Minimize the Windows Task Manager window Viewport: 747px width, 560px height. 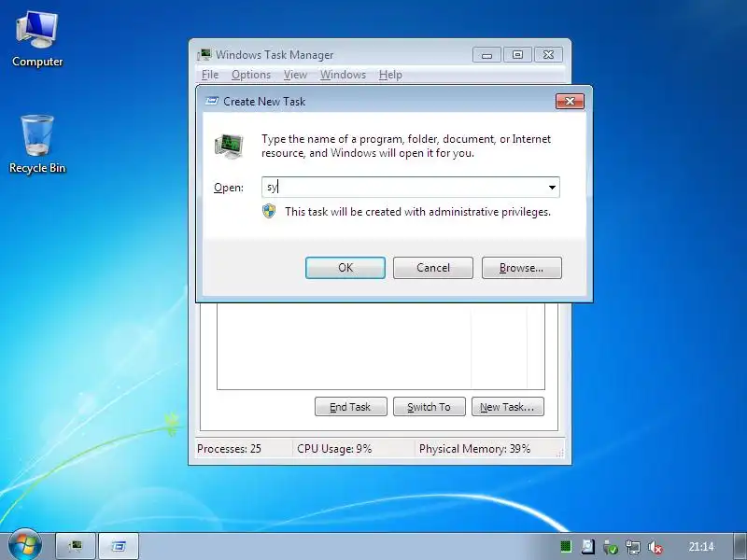(x=486, y=55)
